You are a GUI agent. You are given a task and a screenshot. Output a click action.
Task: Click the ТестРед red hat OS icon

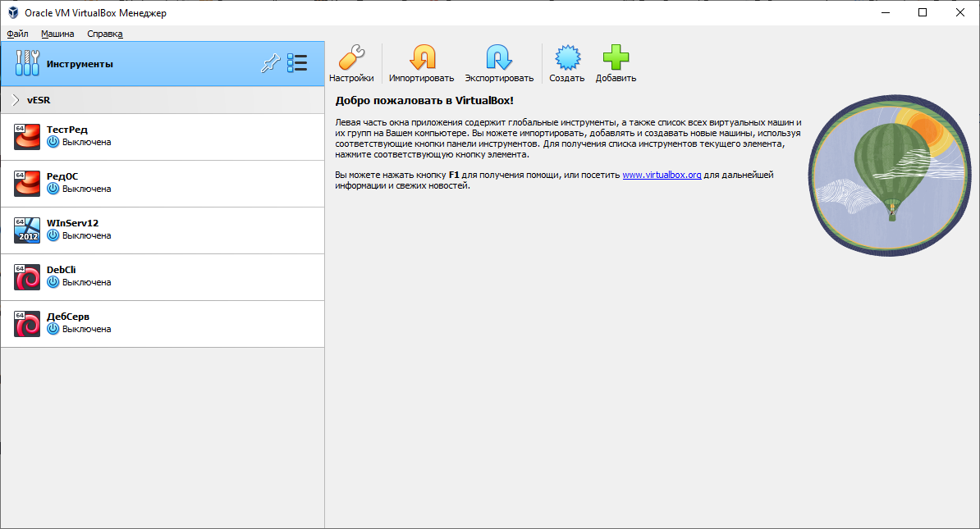tap(27, 137)
